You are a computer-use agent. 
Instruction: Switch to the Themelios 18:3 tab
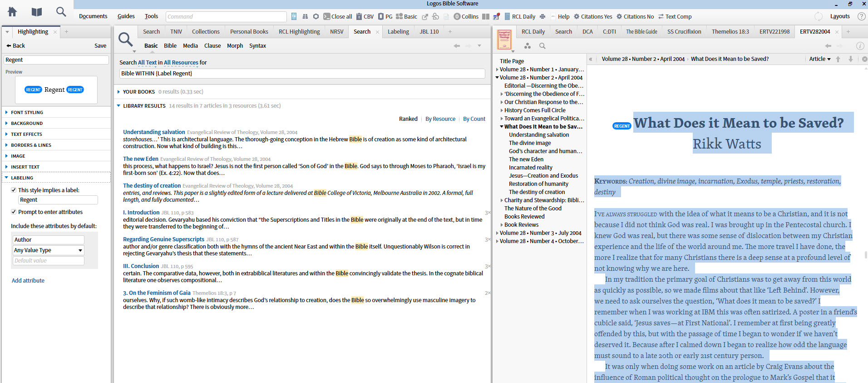click(x=730, y=32)
